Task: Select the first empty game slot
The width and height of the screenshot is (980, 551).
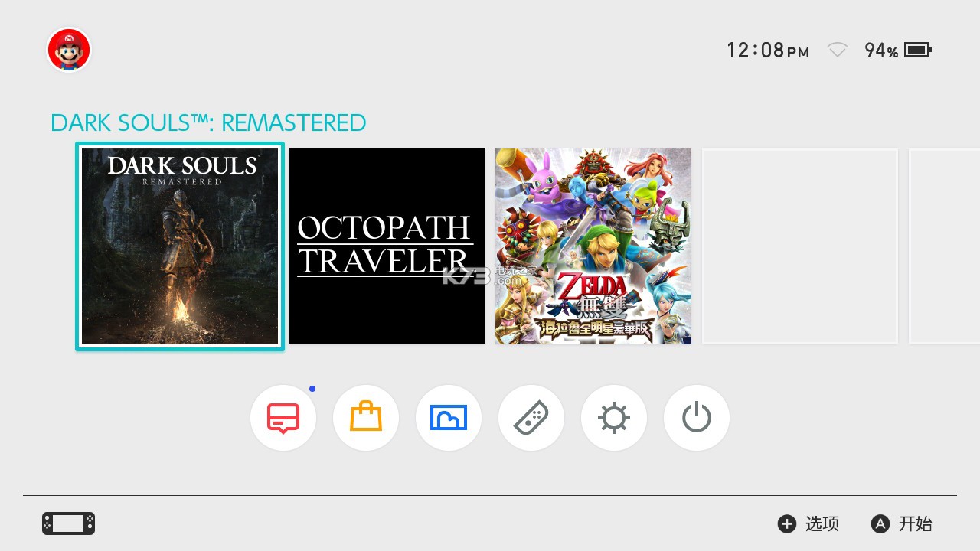Action: click(x=800, y=246)
